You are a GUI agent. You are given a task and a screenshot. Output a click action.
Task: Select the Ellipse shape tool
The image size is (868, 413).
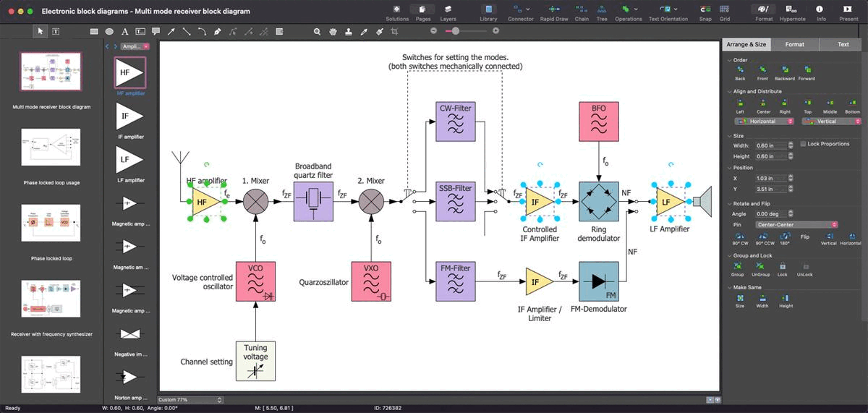coord(109,31)
